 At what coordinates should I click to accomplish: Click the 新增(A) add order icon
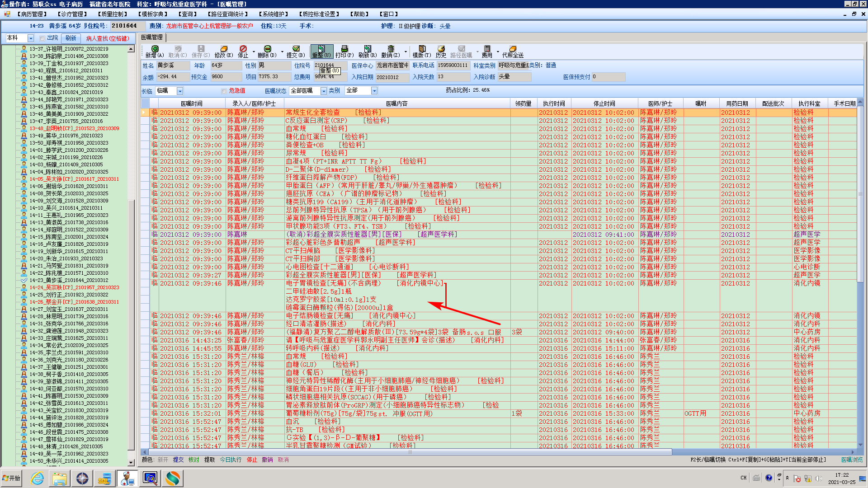point(155,49)
